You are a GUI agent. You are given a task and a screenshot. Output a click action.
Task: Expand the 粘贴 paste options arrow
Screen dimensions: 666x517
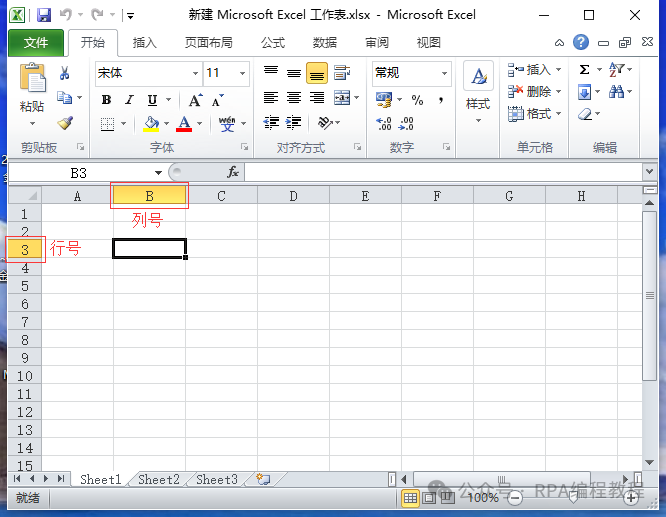(32, 124)
